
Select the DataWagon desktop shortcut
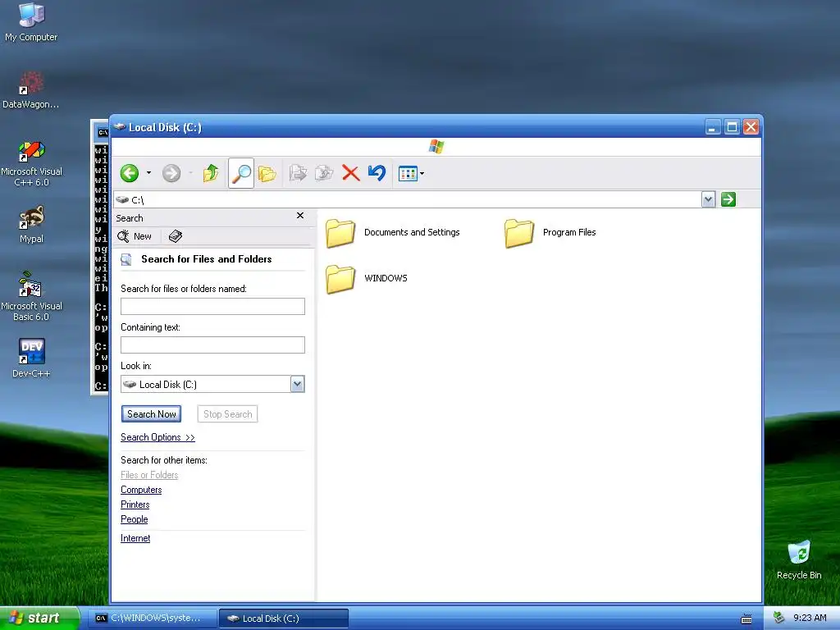(30, 90)
